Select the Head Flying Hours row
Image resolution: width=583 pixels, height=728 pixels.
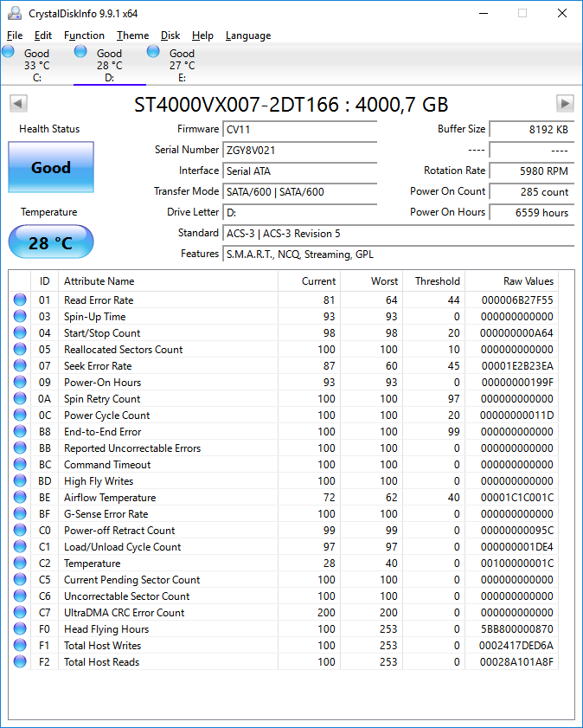click(x=284, y=629)
